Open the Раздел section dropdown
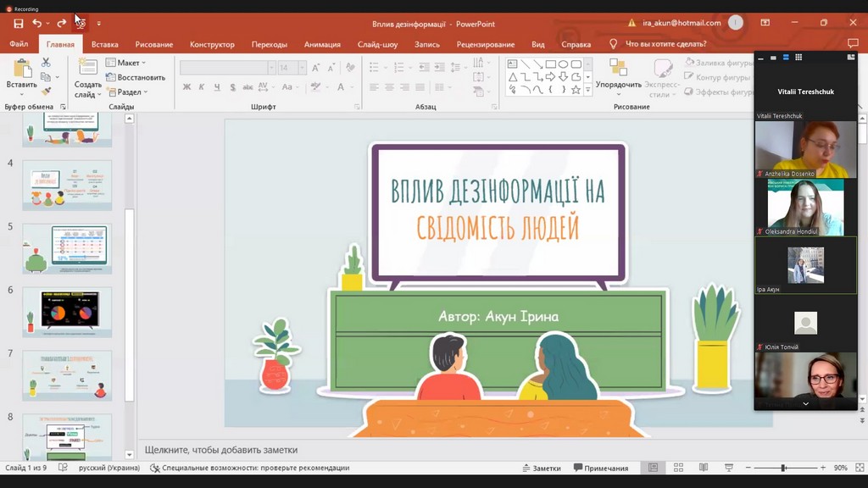868x488 pixels. point(126,92)
